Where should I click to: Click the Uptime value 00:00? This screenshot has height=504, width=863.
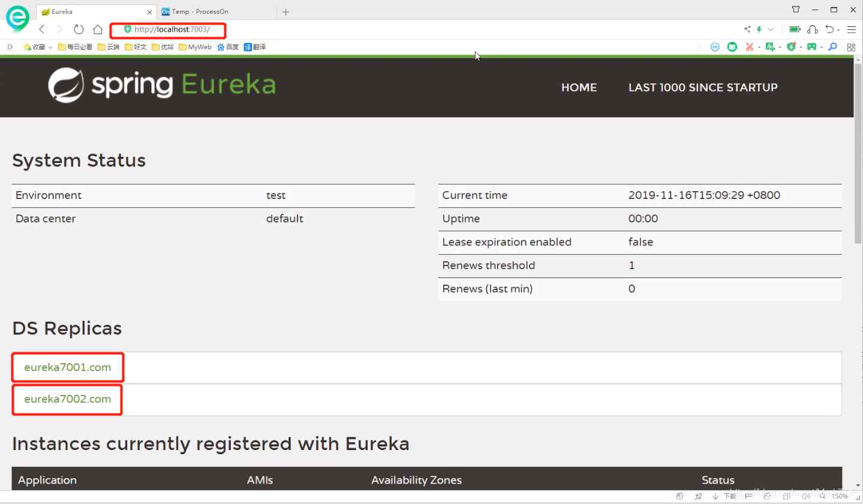click(x=643, y=219)
